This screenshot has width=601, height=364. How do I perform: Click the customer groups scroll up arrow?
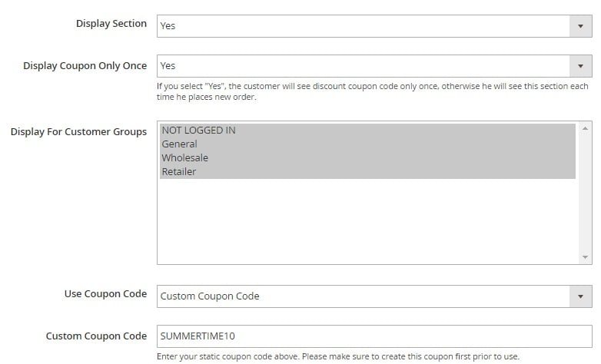click(x=585, y=128)
